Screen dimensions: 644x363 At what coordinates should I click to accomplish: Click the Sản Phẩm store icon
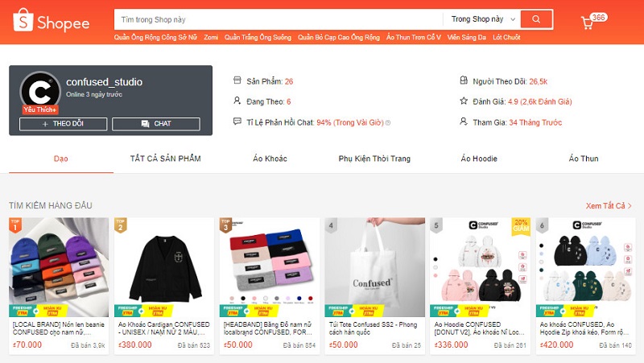point(237,80)
